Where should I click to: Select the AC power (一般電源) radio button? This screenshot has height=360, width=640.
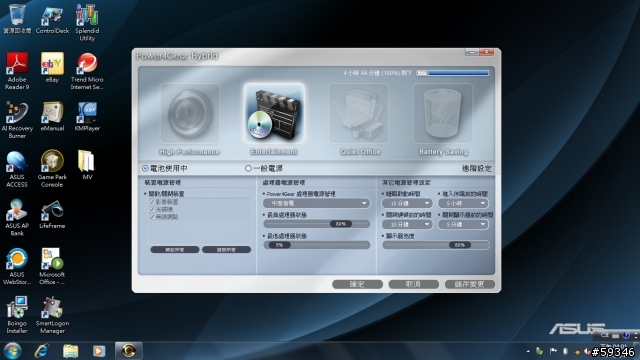(x=248, y=168)
